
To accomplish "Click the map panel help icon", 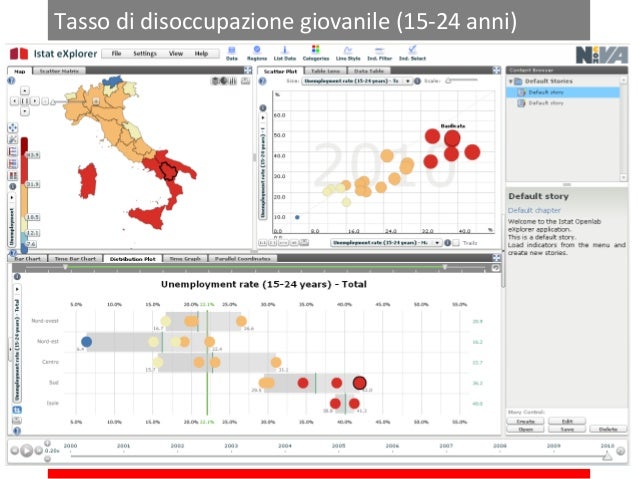I will click(x=11, y=81).
